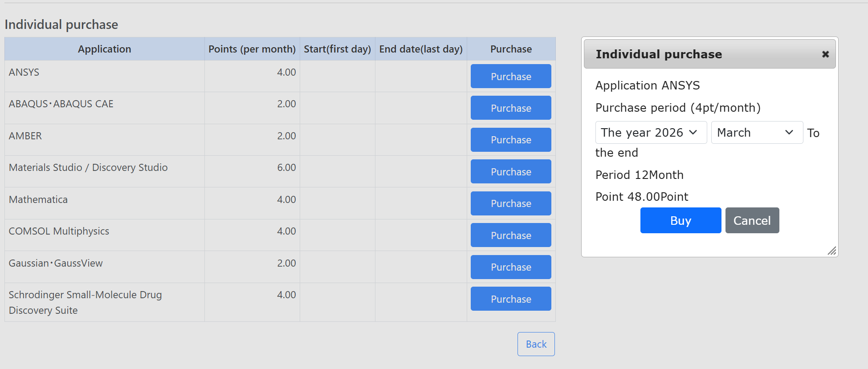Click Purchase button for Mathematica
The width and height of the screenshot is (868, 369).
511,203
